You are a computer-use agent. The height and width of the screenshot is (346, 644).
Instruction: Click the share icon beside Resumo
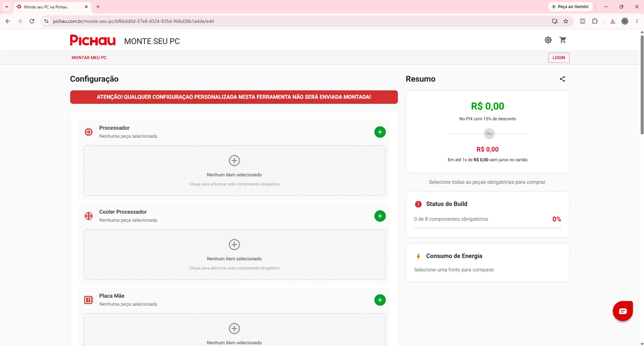pos(562,79)
